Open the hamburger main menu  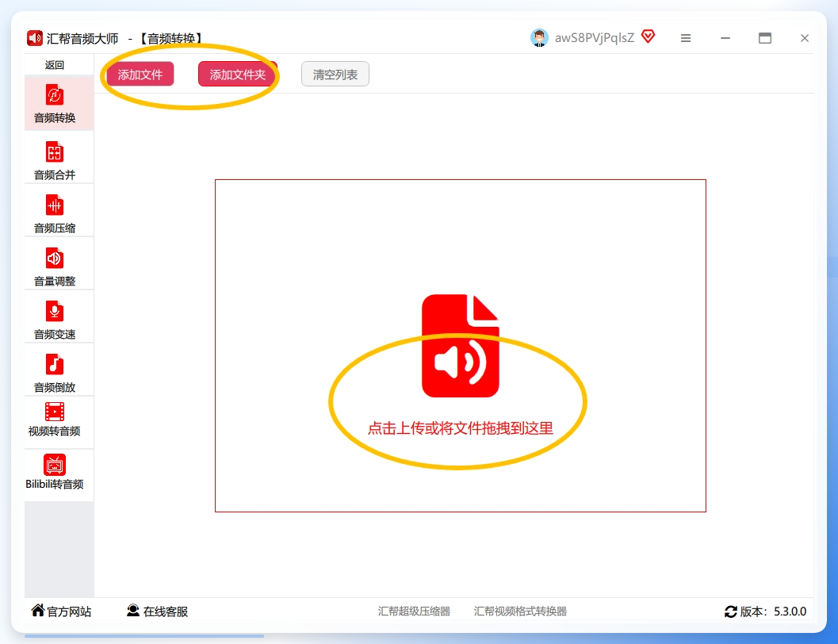pyautogui.click(x=686, y=38)
